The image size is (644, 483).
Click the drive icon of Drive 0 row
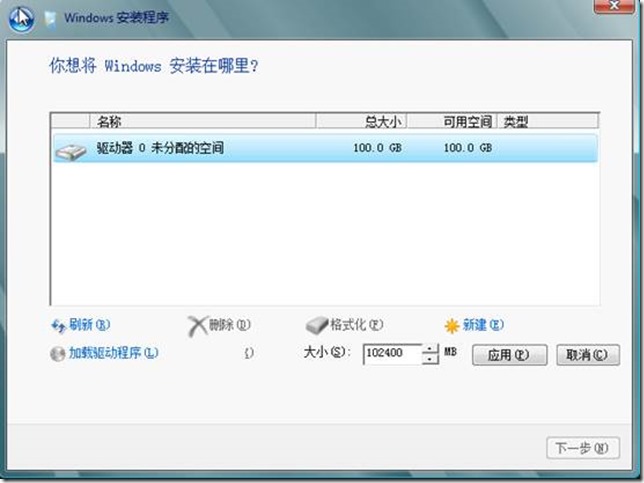click(71, 151)
